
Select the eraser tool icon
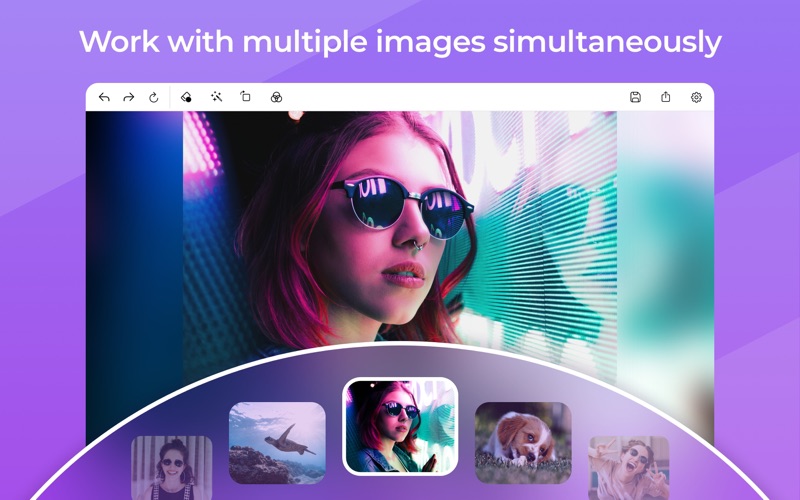point(186,97)
